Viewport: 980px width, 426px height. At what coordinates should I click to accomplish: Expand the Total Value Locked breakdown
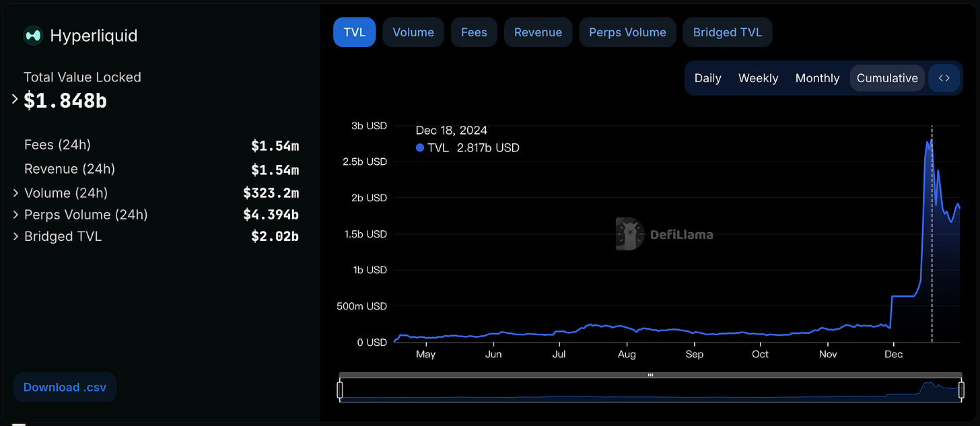(x=13, y=98)
